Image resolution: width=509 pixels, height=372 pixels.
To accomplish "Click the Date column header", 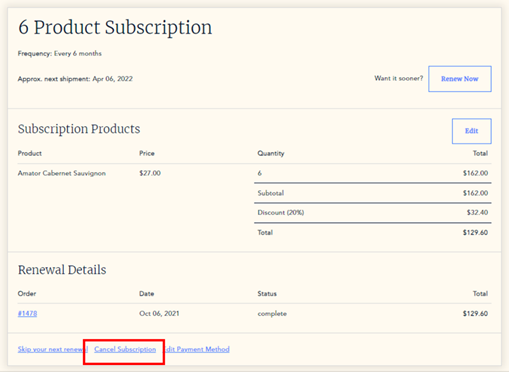I will point(147,294).
